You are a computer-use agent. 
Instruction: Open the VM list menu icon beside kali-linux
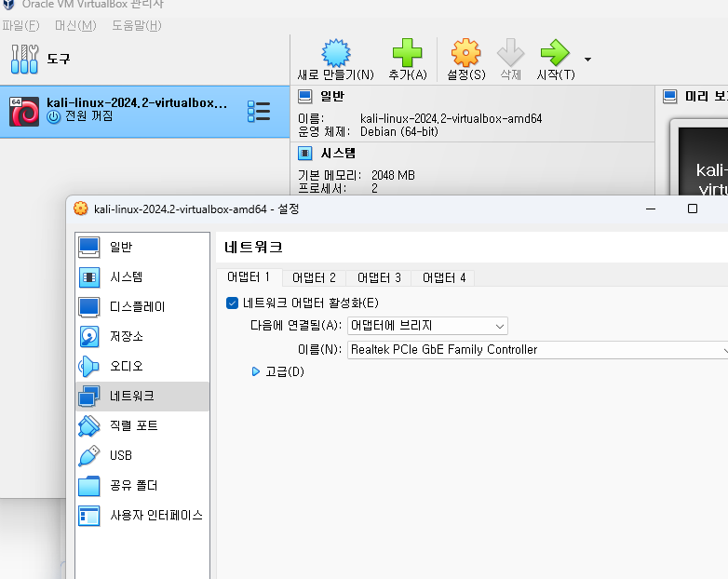[259, 112]
